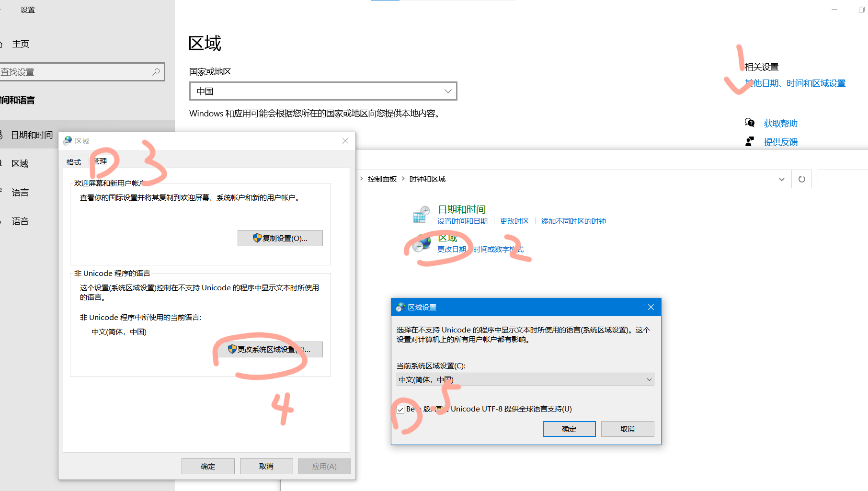Screen dimensions: 868x491
Task: Click the globe icon in the Region Settings title bar
Action: 400,307
